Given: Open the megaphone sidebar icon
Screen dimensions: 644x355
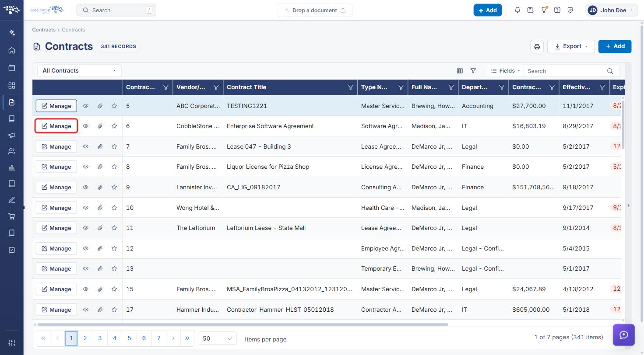Looking at the screenshot, I should (x=12, y=135).
